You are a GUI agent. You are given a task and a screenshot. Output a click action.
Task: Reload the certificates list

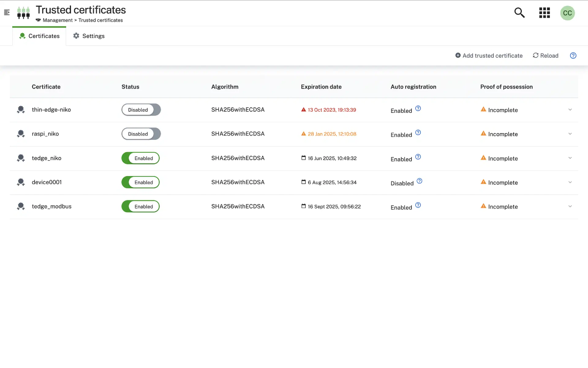click(545, 56)
